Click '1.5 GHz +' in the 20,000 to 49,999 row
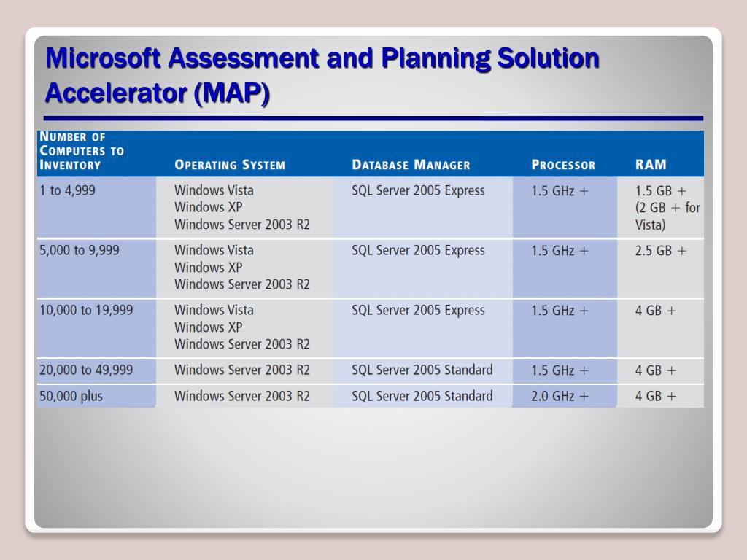 (560, 370)
